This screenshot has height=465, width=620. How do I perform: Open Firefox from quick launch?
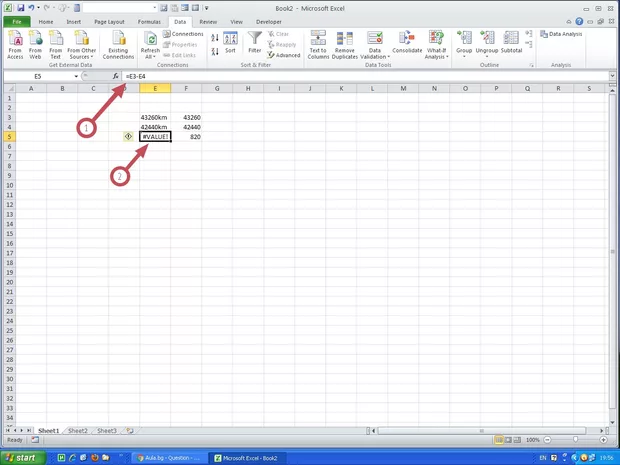coord(95,458)
